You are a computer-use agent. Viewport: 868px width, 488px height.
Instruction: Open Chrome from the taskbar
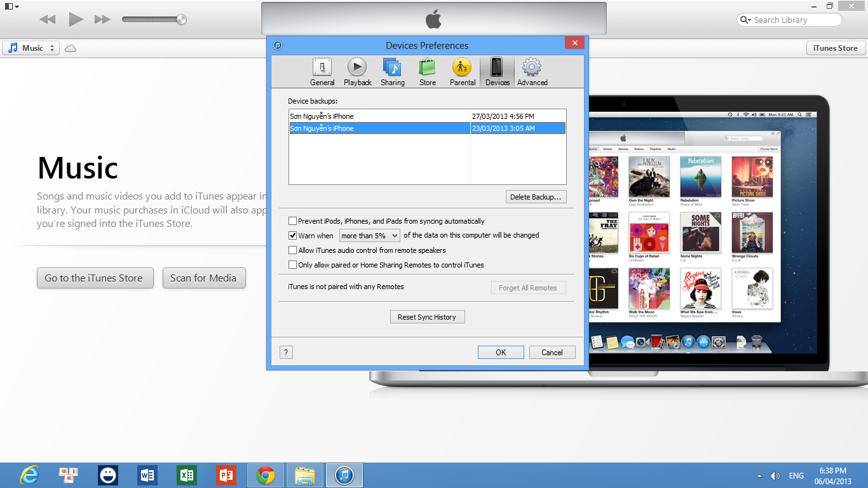(266, 475)
